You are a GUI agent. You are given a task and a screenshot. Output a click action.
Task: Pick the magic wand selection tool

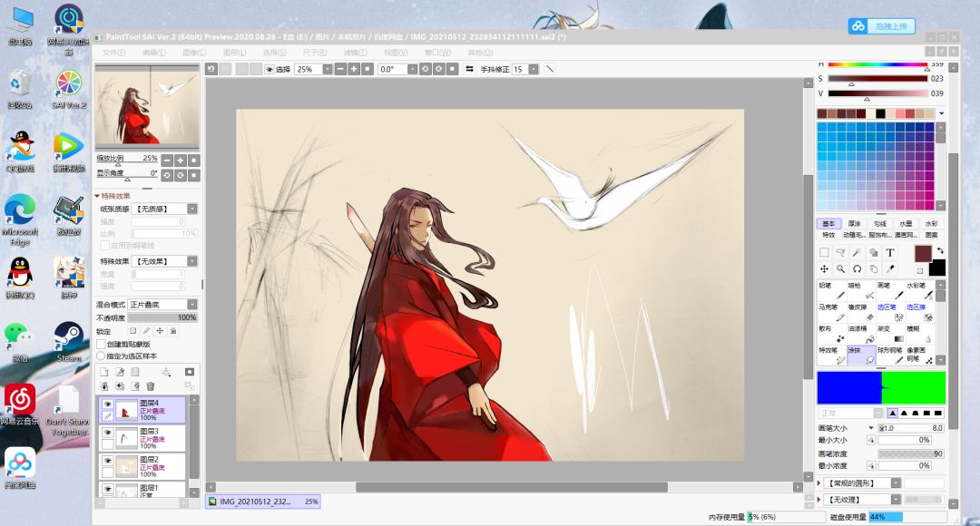857,252
